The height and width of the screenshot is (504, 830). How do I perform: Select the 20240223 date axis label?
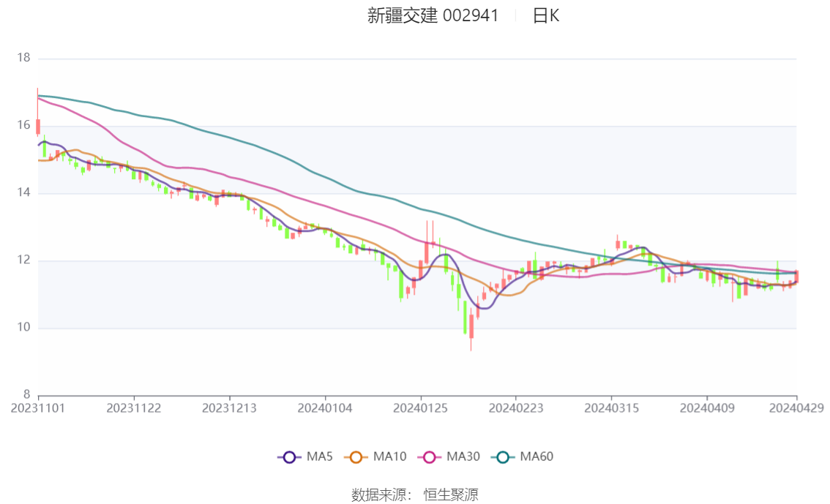click(515, 408)
